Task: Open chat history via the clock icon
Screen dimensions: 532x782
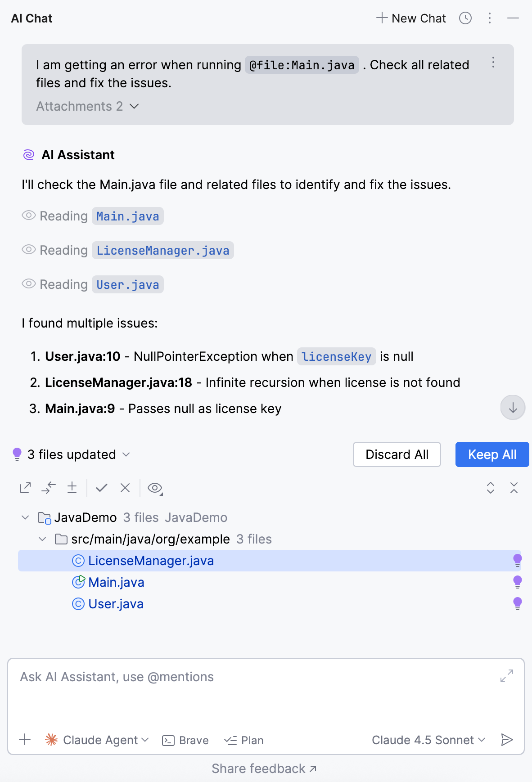Action: (466, 18)
